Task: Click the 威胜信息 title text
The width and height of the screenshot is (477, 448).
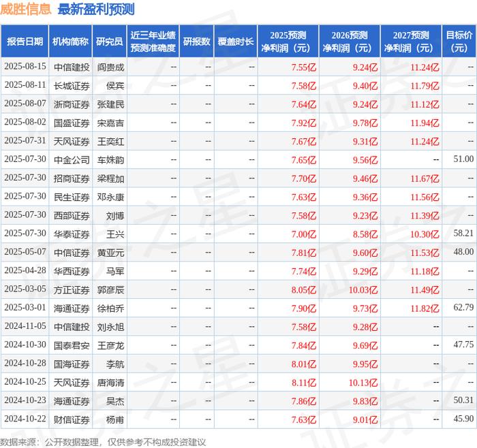Action: point(26,9)
